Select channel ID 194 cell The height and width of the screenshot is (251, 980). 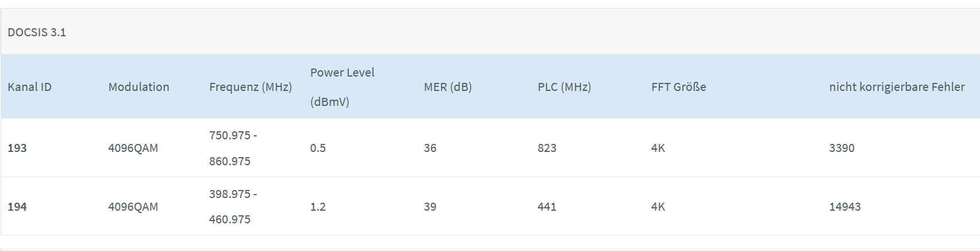[x=17, y=207]
